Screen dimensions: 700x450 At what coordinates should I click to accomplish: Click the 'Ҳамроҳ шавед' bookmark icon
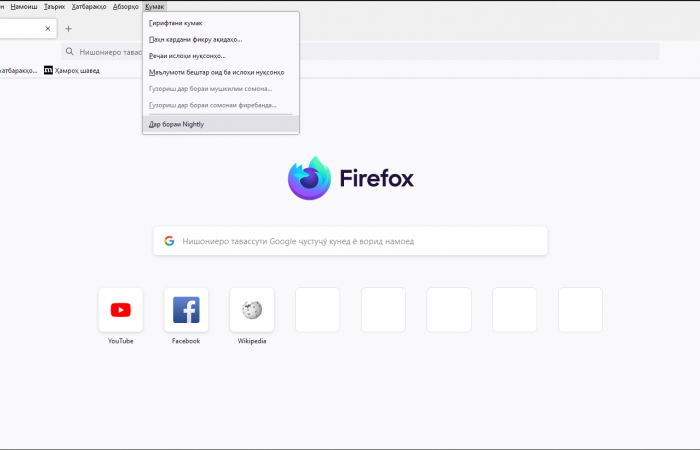tap(48, 70)
